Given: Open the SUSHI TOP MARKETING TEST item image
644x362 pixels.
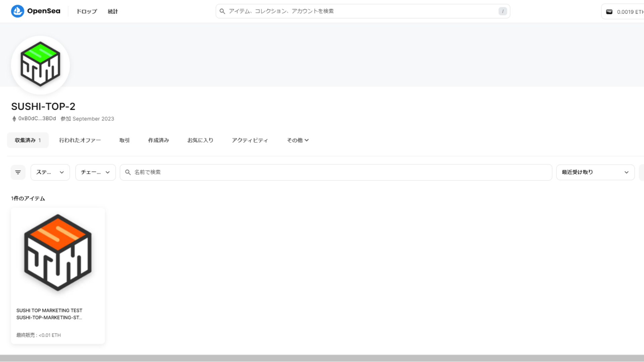Looking at the screenshot, I should 58,253.
